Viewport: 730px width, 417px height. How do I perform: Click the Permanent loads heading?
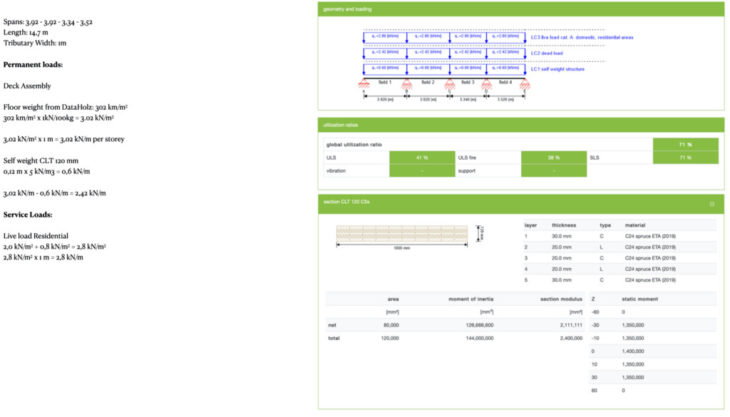point(33,65)
